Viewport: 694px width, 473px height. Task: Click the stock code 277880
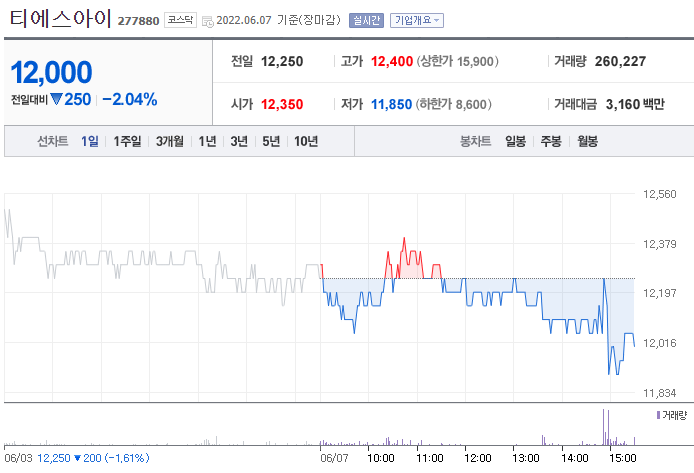(138, 21)
